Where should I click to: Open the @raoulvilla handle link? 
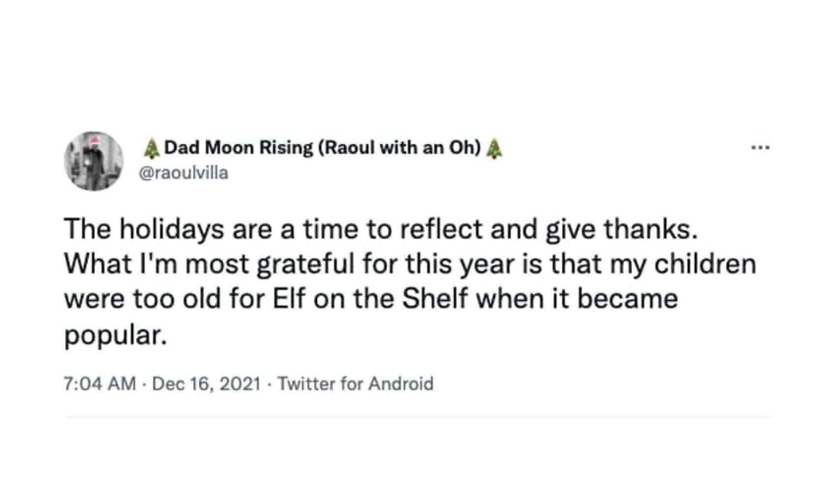[x=184, y=173]
